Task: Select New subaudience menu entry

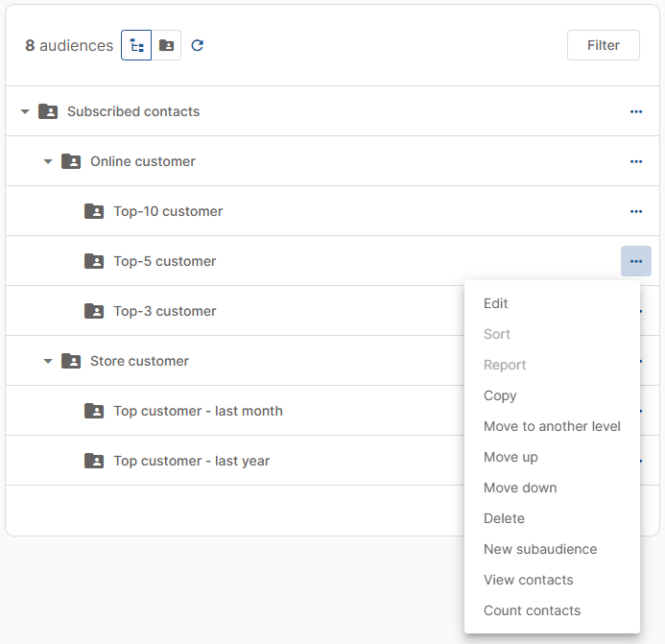Action: [540, 549]
